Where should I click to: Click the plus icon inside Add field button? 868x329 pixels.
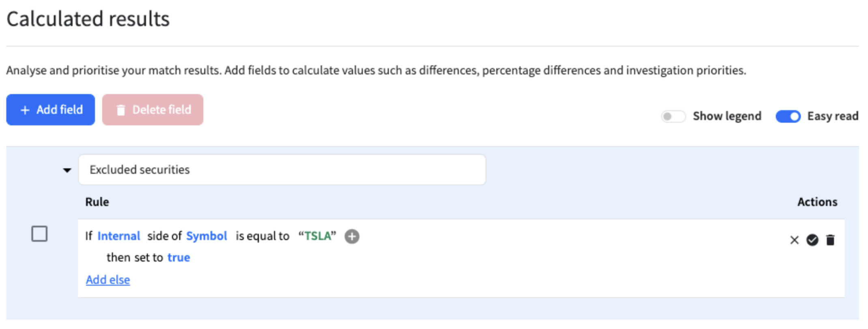(x=25, y=109)
